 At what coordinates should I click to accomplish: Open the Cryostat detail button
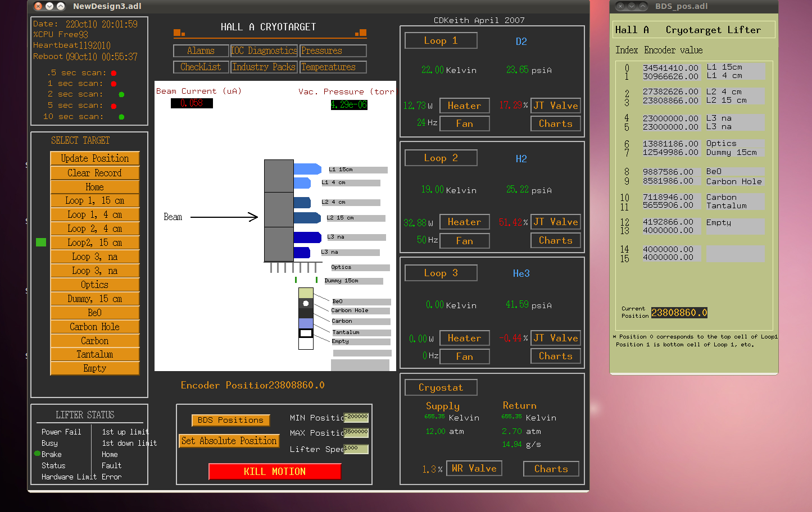[x=441, y=387]
